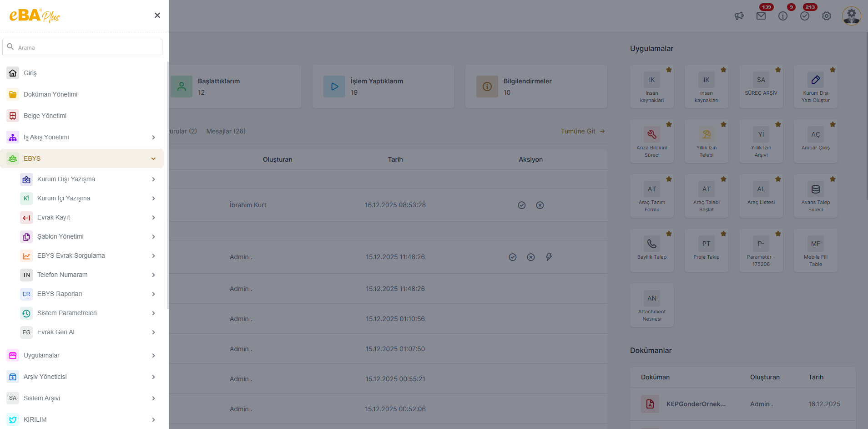The width and height of the screenshot is (868, 429).
Task: Click reject icon for İbrahim Kurt row
Action: tap(540, 205)
